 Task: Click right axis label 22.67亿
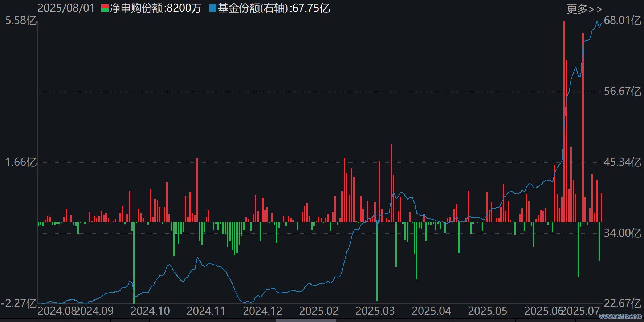pyautogui.click(x=623, y=303)
